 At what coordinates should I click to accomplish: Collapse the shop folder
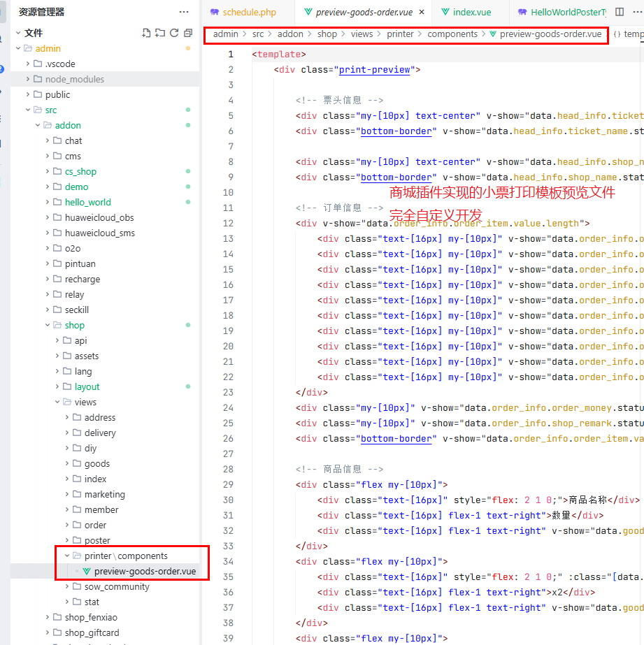(74, 325)
